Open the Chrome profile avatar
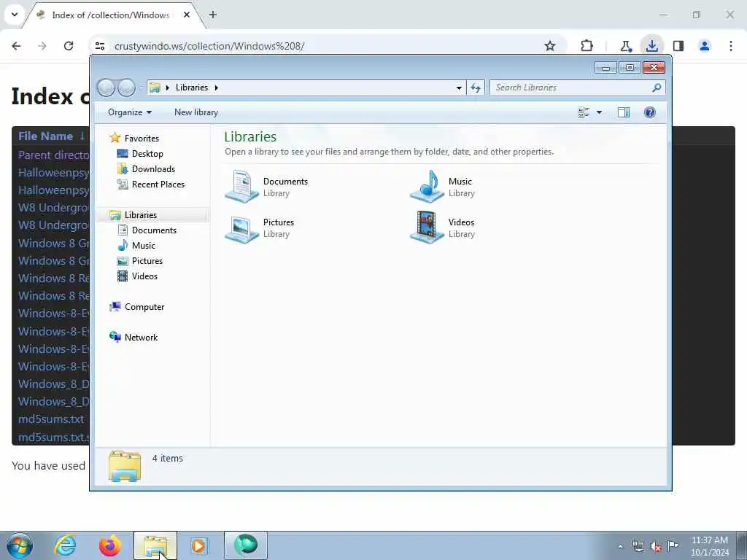 click(x=704, y=46)
